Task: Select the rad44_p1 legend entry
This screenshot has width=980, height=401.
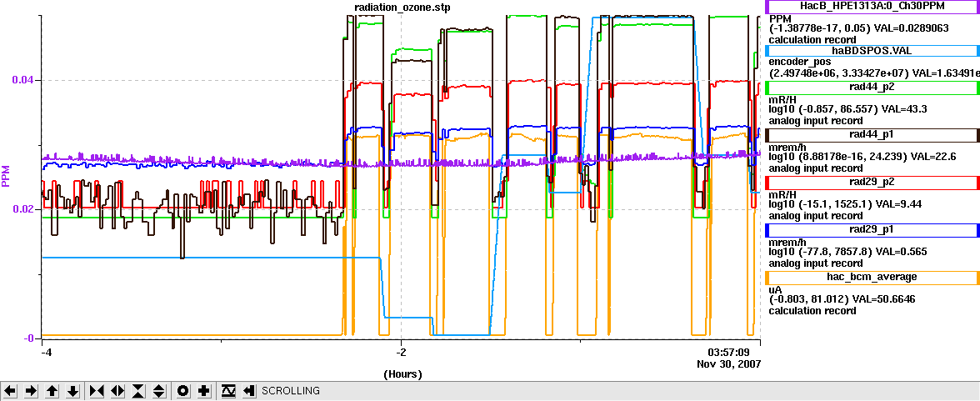Action: (x=872, y=135)
